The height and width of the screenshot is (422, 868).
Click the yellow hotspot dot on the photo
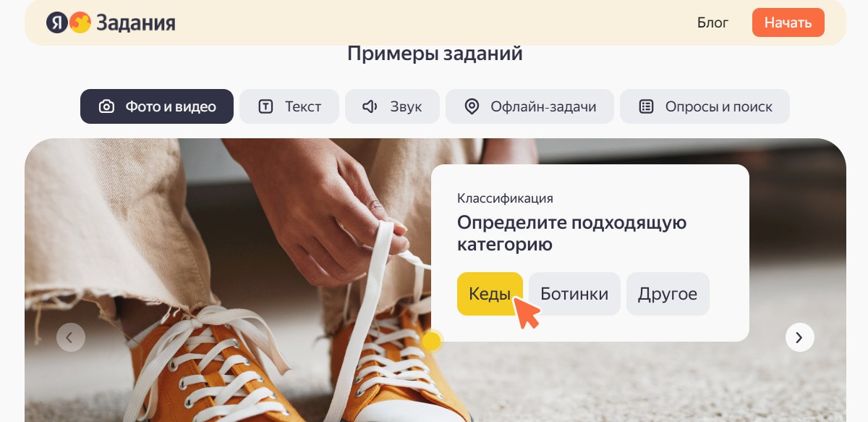pyautogui.click(x=432, y=342)
